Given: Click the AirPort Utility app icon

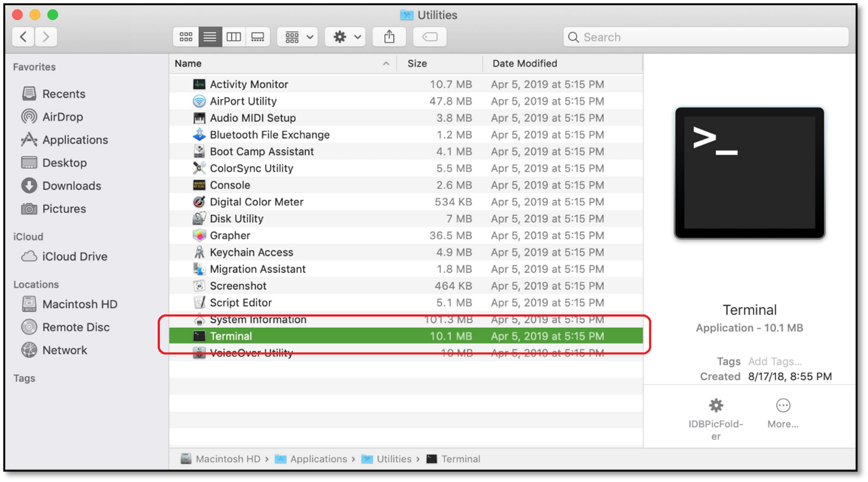Looking at the screenshot, I should click(x=199, y=101).
